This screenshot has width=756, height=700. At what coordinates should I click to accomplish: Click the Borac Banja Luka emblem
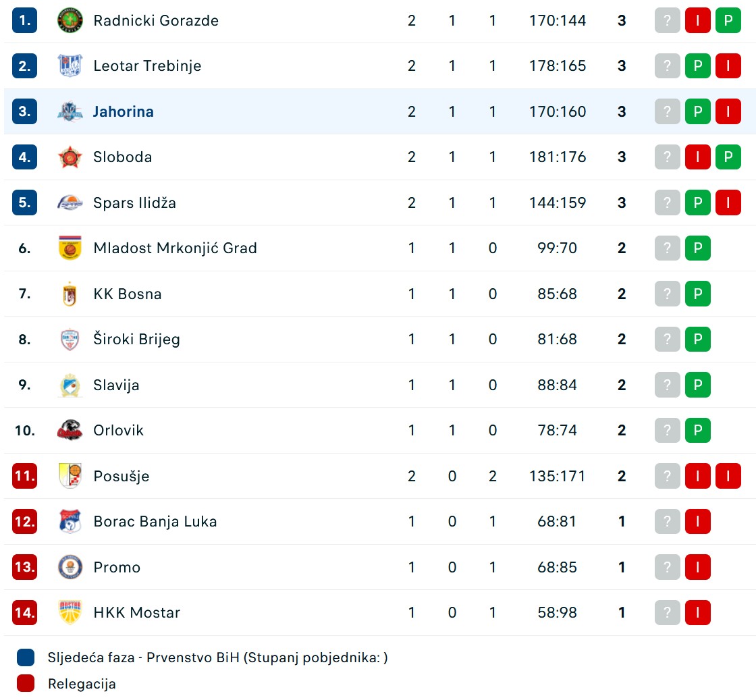(70, 522)
